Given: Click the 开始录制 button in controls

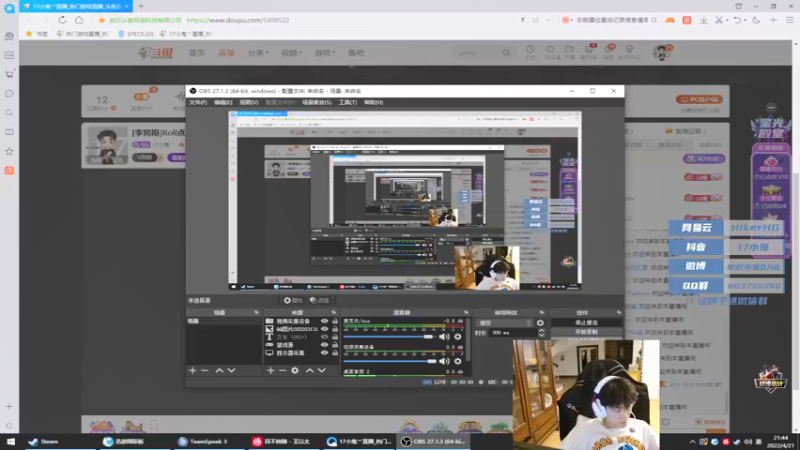Looking at the screenshot, I should click(586, 332).
